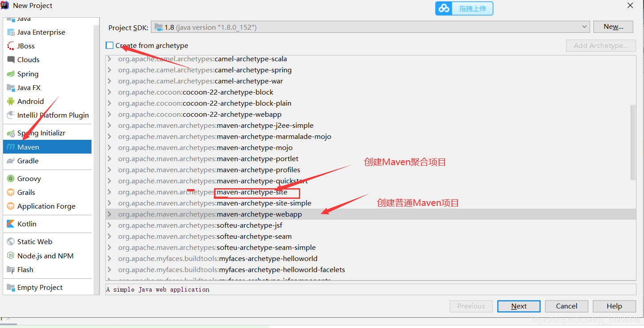Image resolution: width=644 pixels, height=328 pixels.
Task: Expand camel-archetype-scala entry
Action: coord(109,59)
